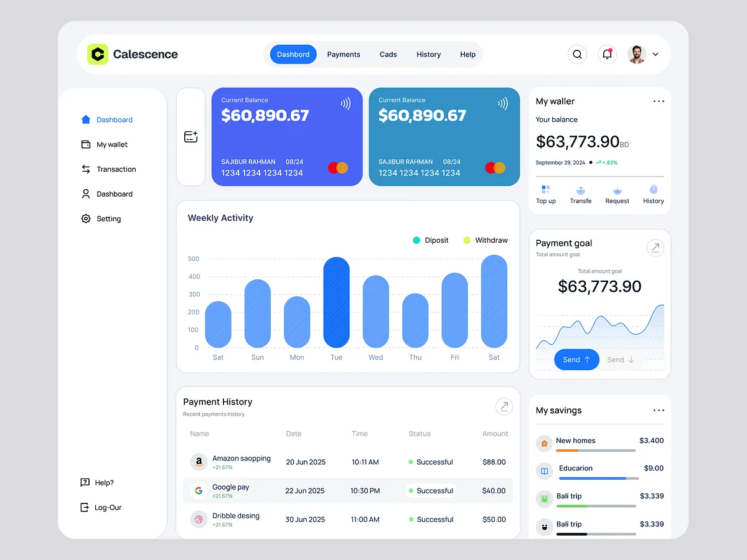Screen dimensions: 747x560
Task: Open the History menu item in navigation
Action: coord(428,54)
